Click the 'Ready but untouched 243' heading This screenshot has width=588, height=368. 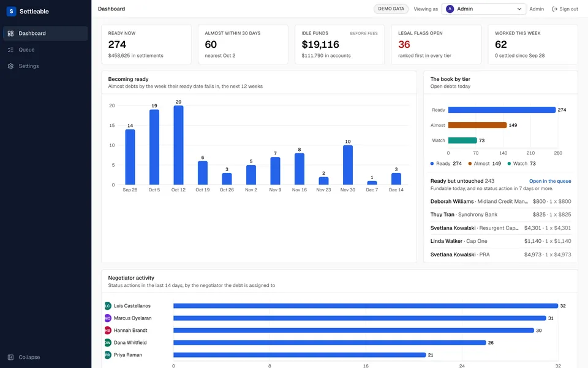click(x=462, y=181)
